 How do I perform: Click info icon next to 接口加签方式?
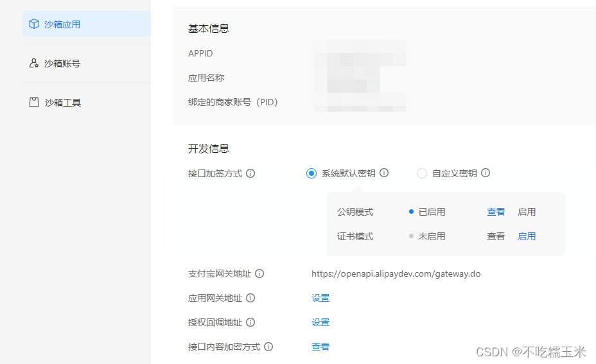coord(250,173)
